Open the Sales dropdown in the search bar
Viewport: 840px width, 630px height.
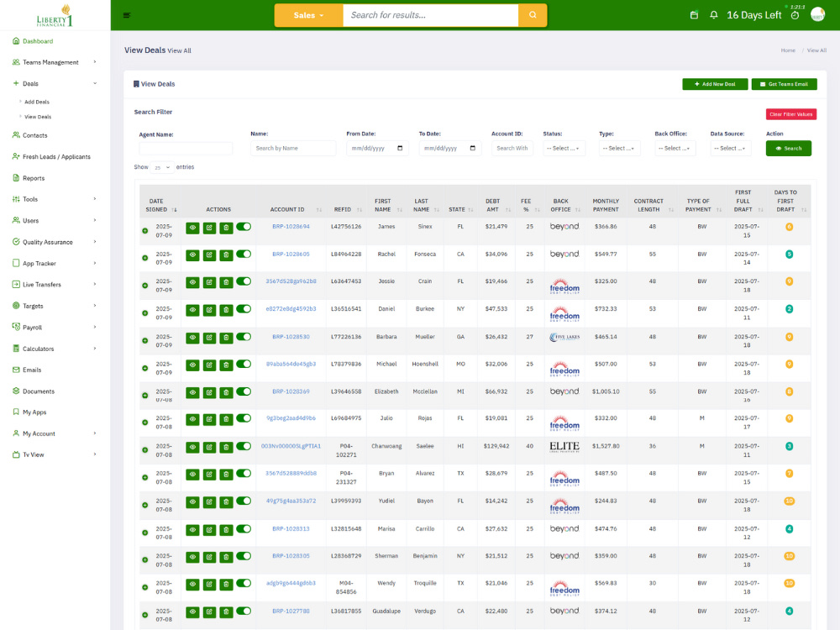[308, 15]
